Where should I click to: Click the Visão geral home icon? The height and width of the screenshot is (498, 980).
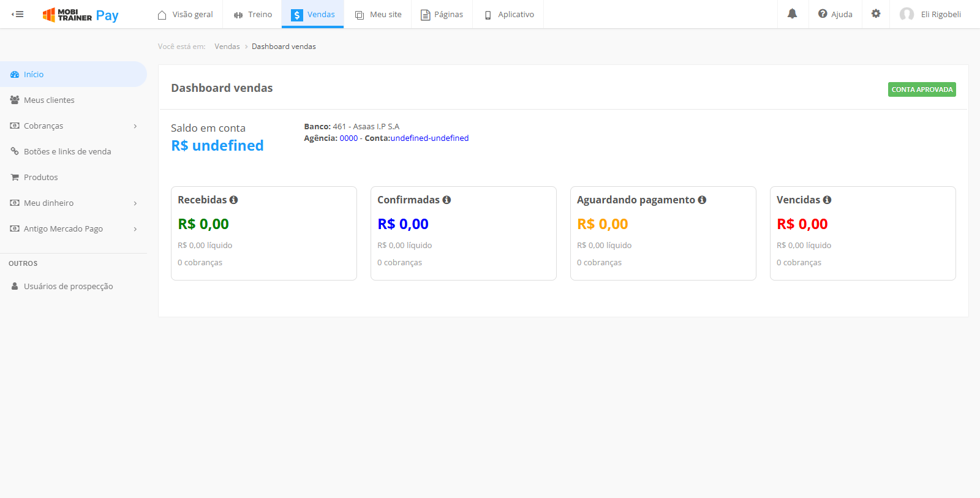pos(162,15)
